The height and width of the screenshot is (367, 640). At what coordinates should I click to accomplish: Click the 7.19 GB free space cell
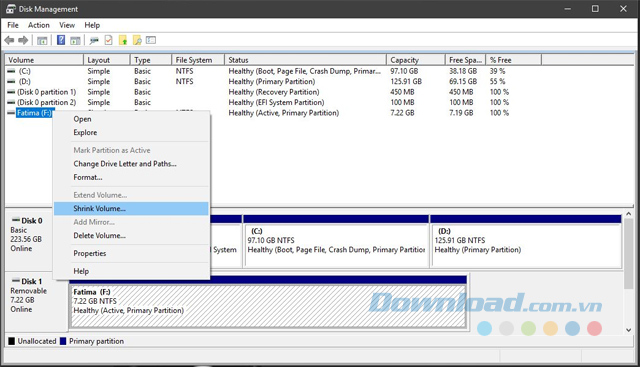(x=461, y=113)
